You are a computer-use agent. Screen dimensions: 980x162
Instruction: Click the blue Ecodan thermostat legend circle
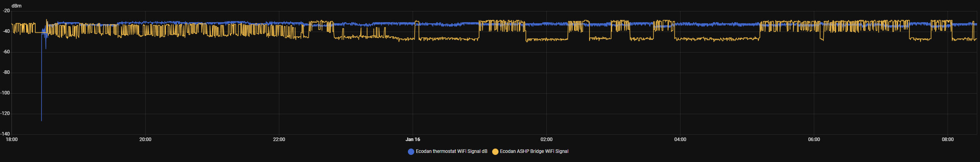[411, 152]
